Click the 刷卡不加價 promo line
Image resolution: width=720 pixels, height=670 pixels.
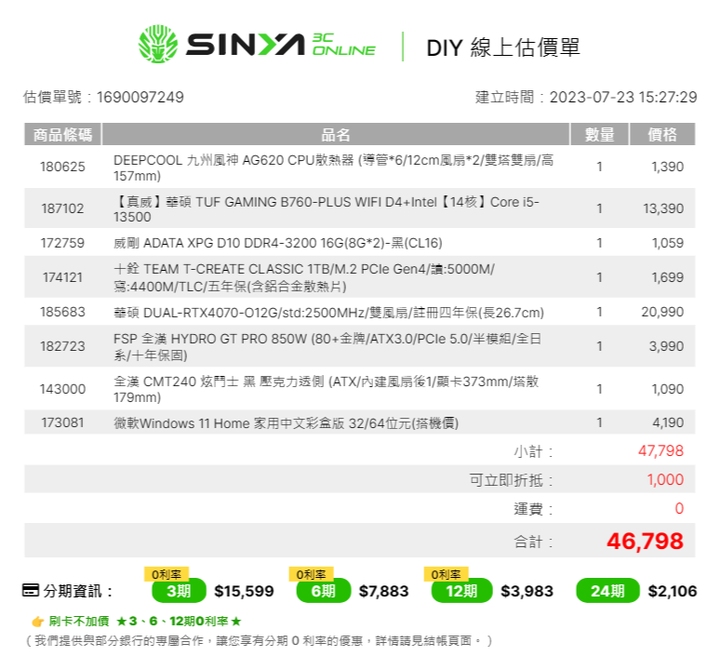pyautogui.click(x=136, y=621)
